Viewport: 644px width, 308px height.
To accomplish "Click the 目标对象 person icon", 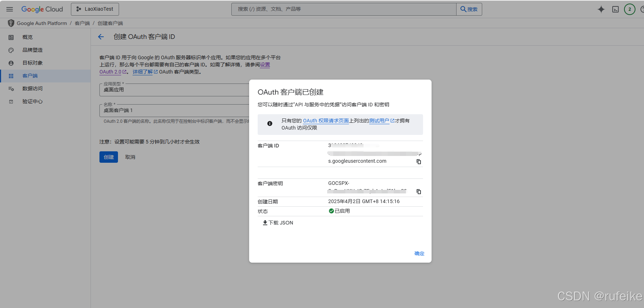I will point(11,63).
